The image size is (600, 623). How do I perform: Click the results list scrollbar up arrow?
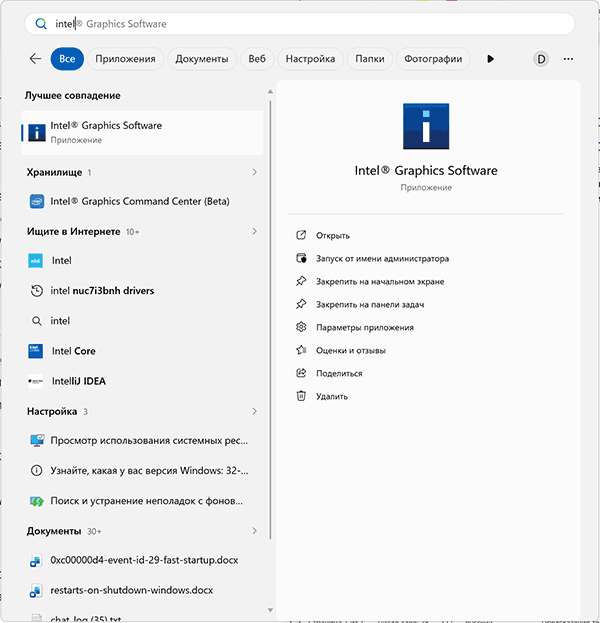[270, 92]
